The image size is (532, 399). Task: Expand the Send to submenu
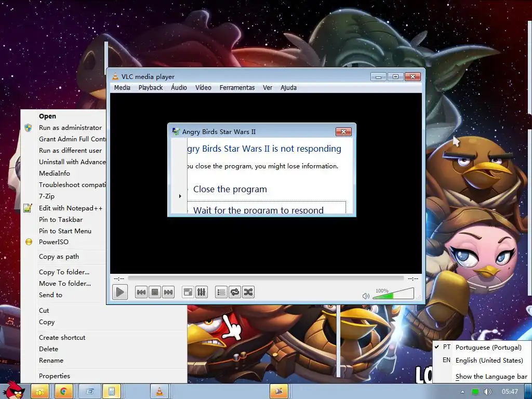click(50, 295)
